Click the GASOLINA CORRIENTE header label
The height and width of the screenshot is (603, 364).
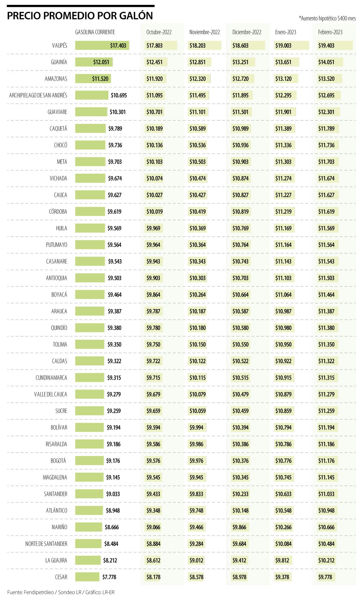[x=95, y=32]
